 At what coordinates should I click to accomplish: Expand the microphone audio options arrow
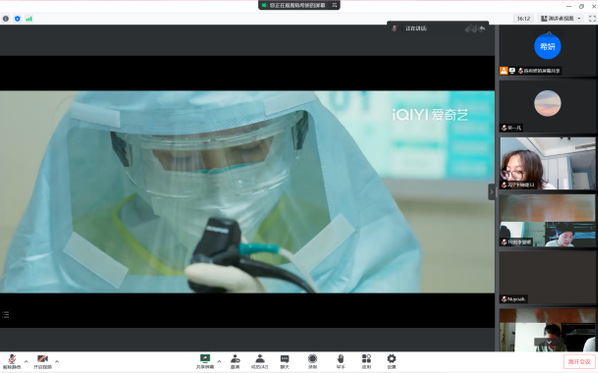pyautogui.click(x=26, y=361)
